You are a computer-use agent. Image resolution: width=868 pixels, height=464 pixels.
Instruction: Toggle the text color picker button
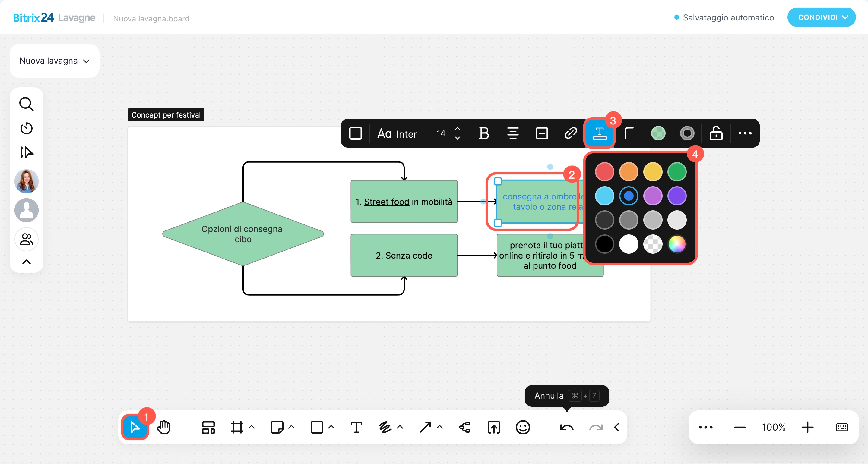(600, 133)
